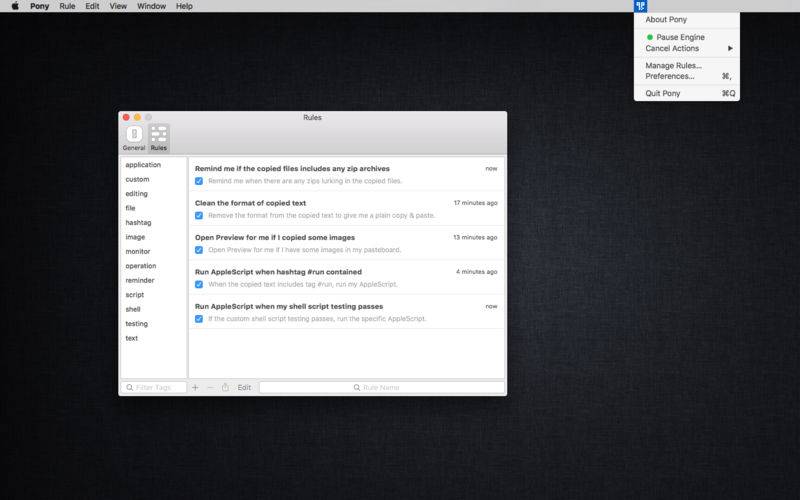Toggle the Run AppleScript hashtag #run rule

pyautogui.click(x=199, y=284)
